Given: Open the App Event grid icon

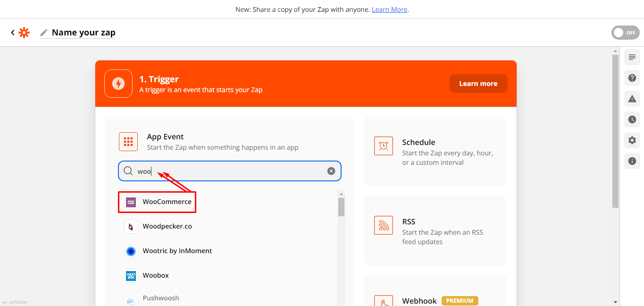Looking at the screenshot, I should 128,141.
